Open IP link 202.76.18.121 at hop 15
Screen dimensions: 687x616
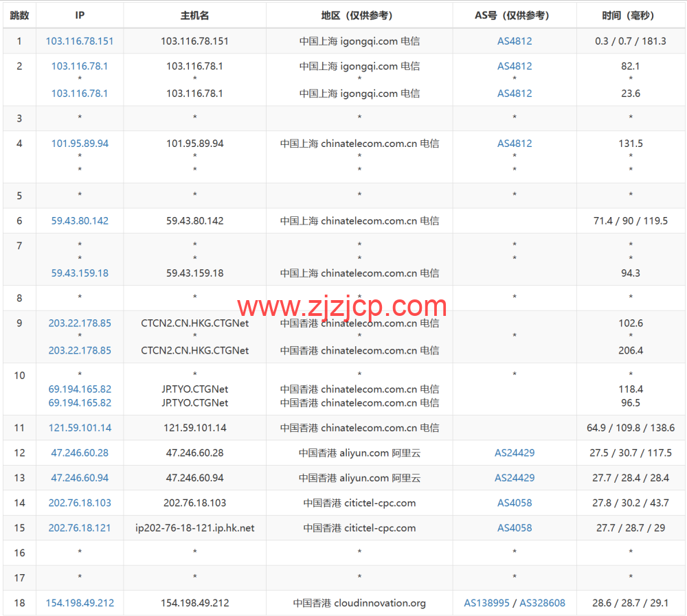[x=79, y=527]
